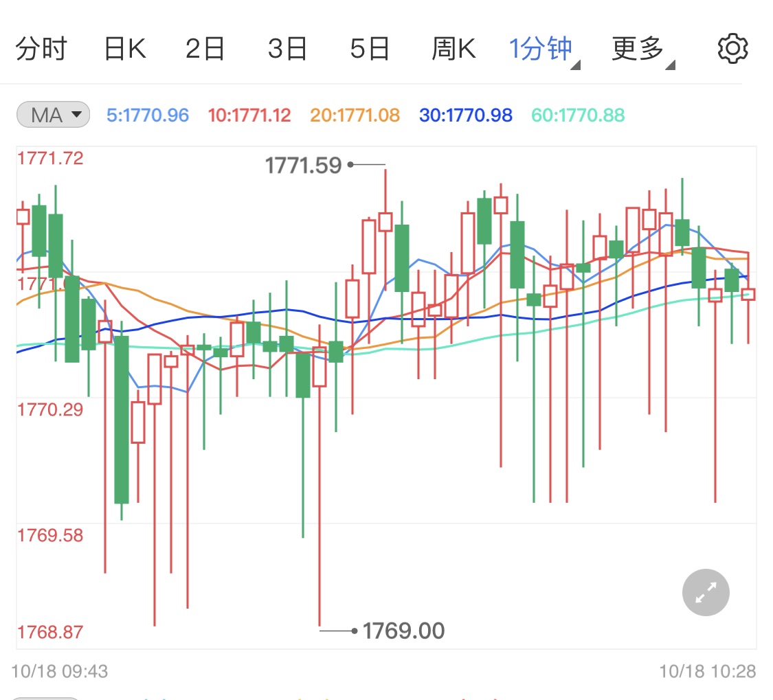This screenshot has height=700, width=773.
Task: Open the MA indicator dropdown
Action: coord(53,115)
